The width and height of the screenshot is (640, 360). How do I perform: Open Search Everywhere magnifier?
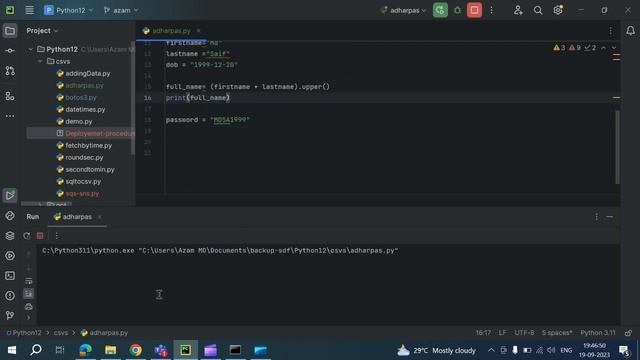[x=538, y=10]
